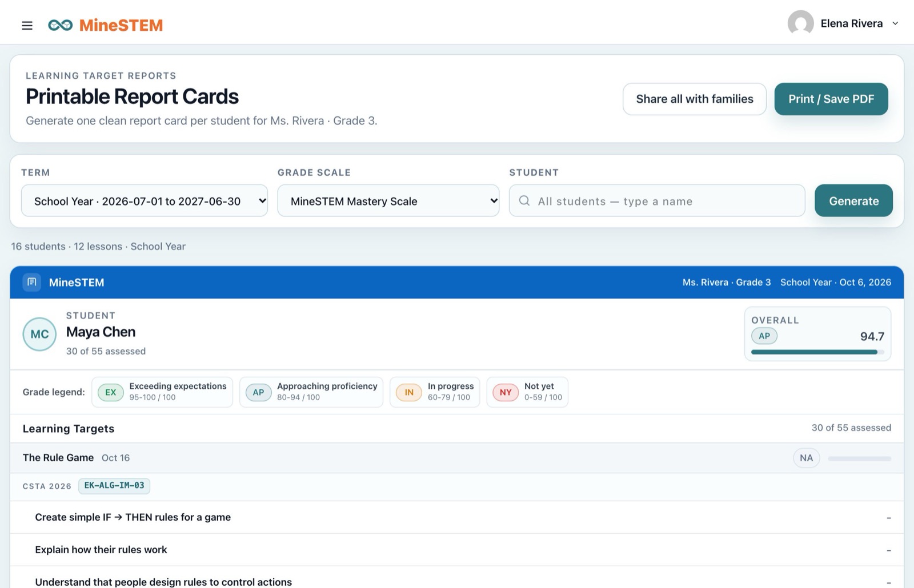Click the CSTA 2026 label

[47, 486]
